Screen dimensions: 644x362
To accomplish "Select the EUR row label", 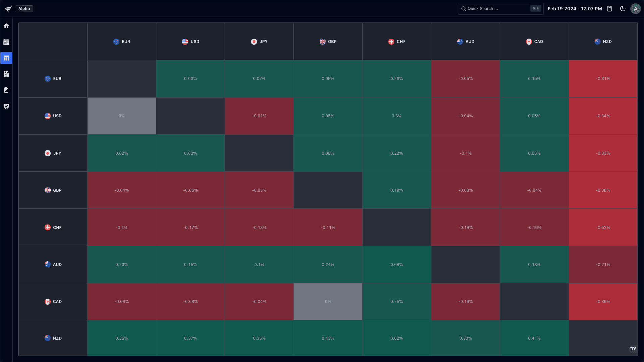I will pos(53,79).
